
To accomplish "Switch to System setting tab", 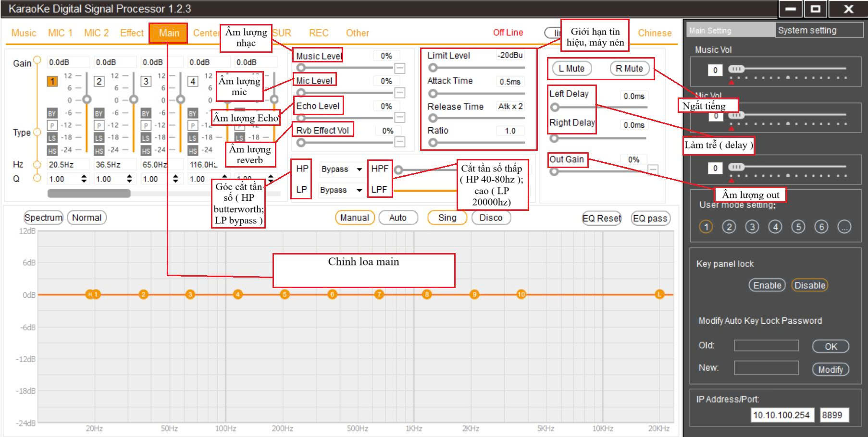I will (819, 30).
